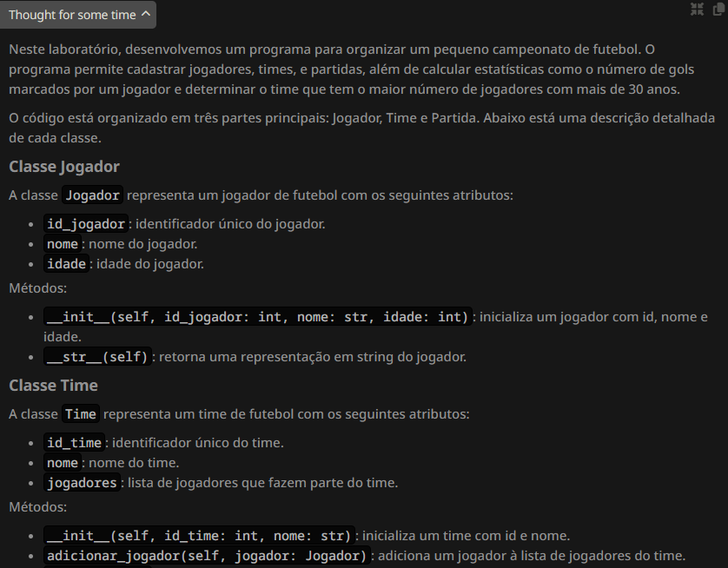Click the "__str__(self)" code label
This screenshot has height=568, width=728.
coord(97,357)
